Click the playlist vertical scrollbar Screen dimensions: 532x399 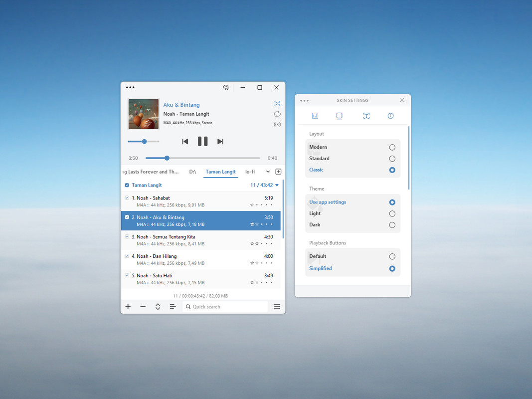coord(283,209)
